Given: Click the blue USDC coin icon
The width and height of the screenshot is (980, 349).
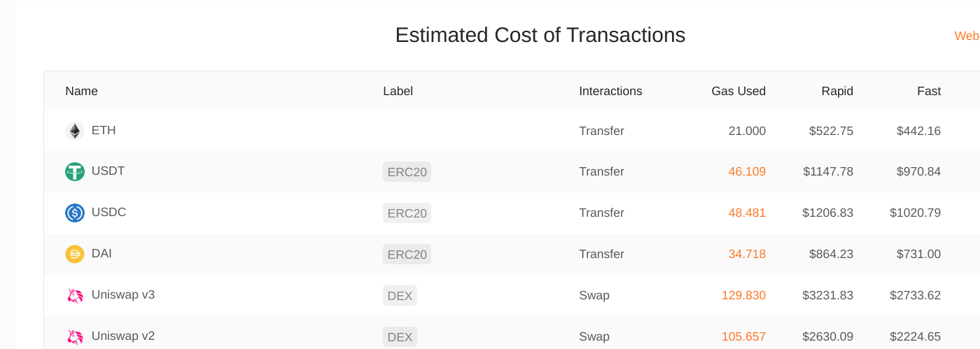Looking at the screenshot, I should (x=75, y=213).
